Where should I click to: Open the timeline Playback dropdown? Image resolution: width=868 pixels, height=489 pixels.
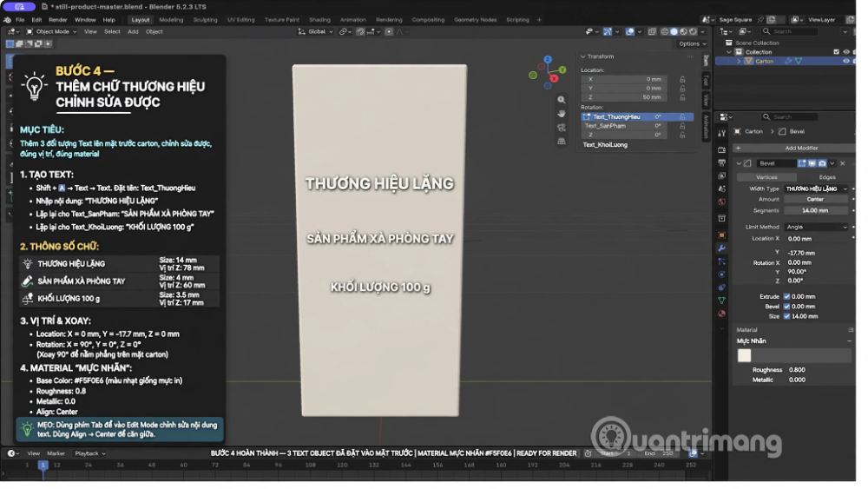click(x=89, y=453)
